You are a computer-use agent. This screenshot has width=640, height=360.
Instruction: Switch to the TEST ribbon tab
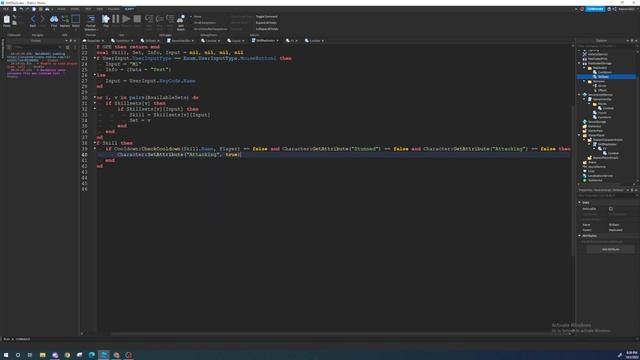[x=88, y=9]
